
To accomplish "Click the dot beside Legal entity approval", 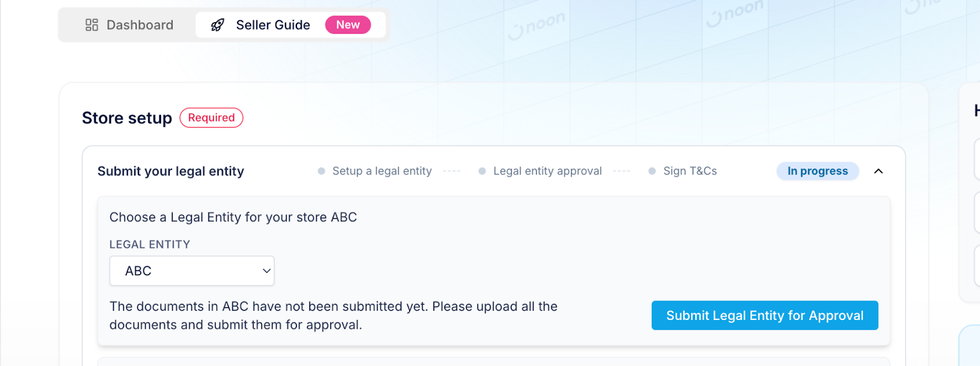I will point(482,171).
